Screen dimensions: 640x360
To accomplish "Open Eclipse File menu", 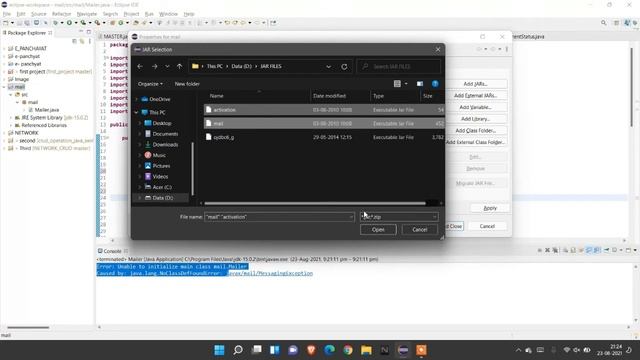I will tap(7, 14).
